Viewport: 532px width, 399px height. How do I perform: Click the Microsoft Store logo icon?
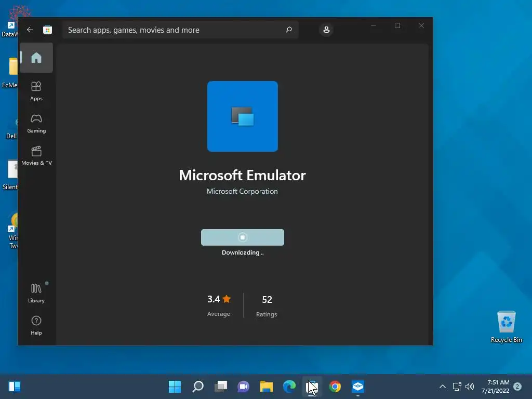pyautogui.click(x=47, y=30)
